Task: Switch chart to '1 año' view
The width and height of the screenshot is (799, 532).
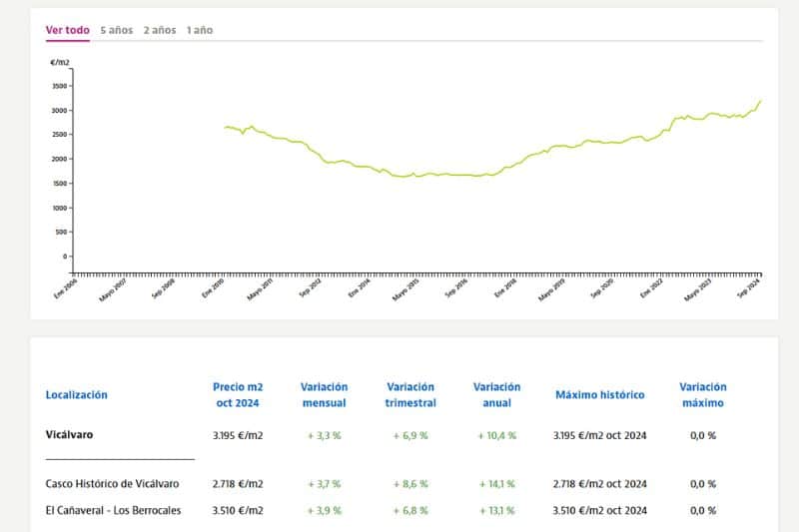Action: coord(200,30)
